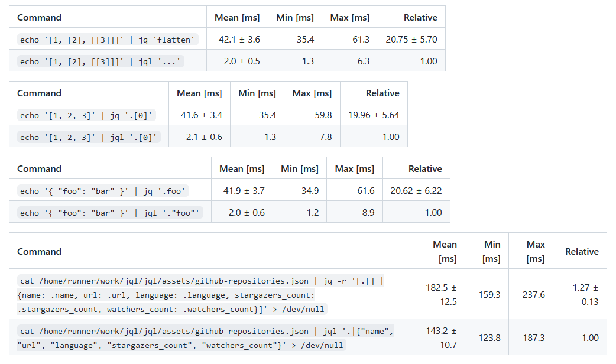Click the 61.6 max value cell
This screenshot has width=616, height=364.
pyautogui.click(x=354, y=190)
